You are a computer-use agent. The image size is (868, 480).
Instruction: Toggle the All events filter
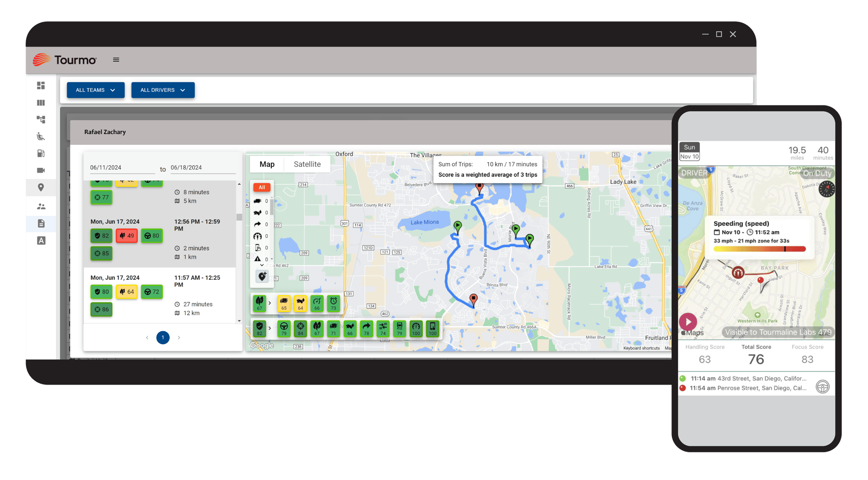(262, 187)
